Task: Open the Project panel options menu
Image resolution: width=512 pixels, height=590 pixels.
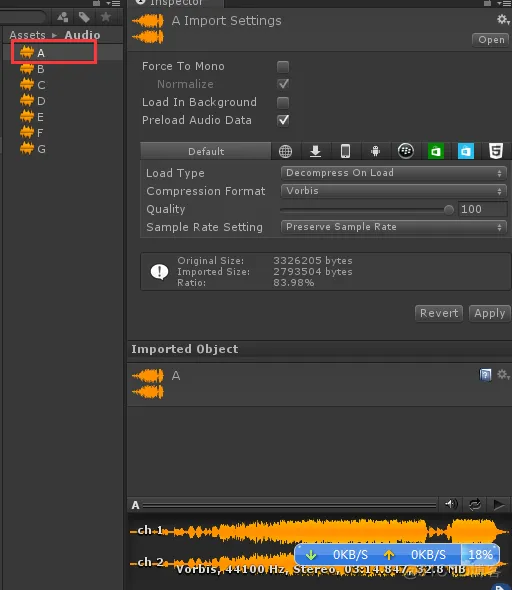Action: tap(113, 3)
